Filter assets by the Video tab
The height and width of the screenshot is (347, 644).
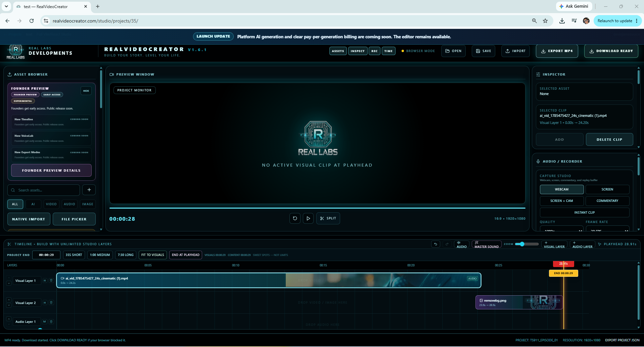pyautogui.click(x=51, y=204)
